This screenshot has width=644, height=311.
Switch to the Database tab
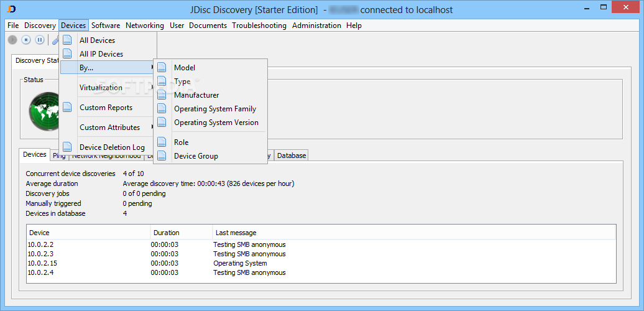291,155
